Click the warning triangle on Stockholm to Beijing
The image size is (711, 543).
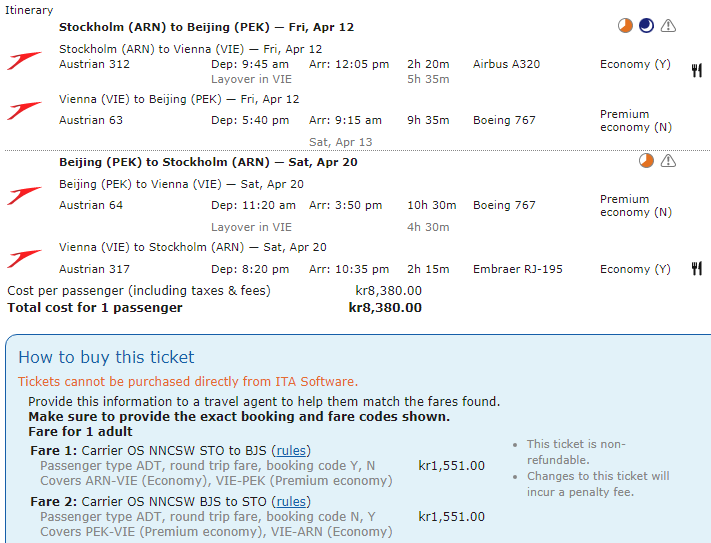point(668,26)
